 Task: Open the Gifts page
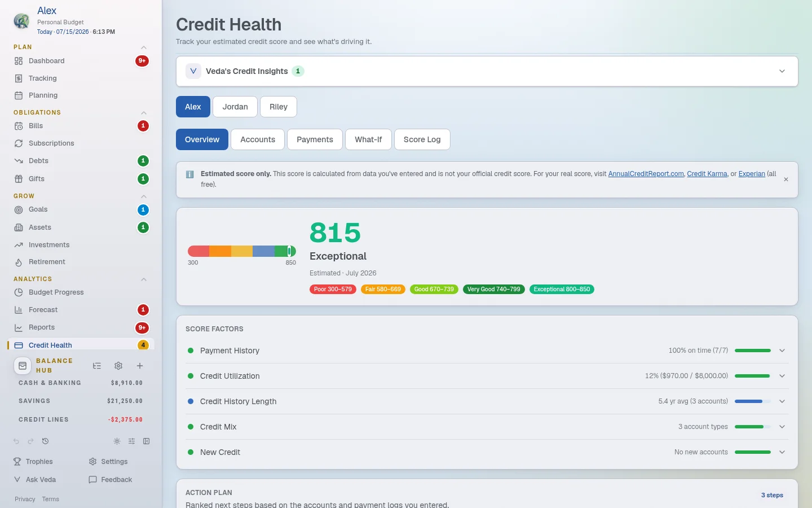81,179
